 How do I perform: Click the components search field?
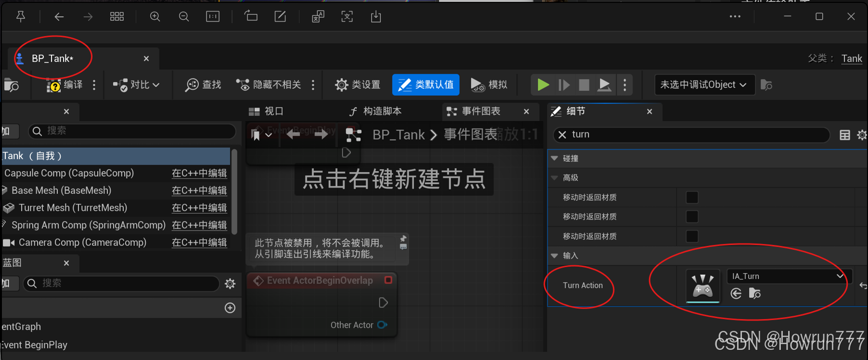point(132,131)
